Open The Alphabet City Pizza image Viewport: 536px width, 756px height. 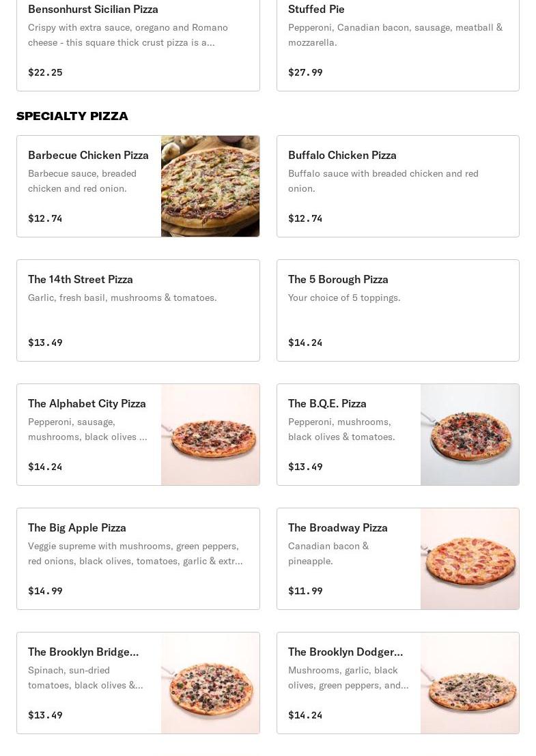click(210, 435)
